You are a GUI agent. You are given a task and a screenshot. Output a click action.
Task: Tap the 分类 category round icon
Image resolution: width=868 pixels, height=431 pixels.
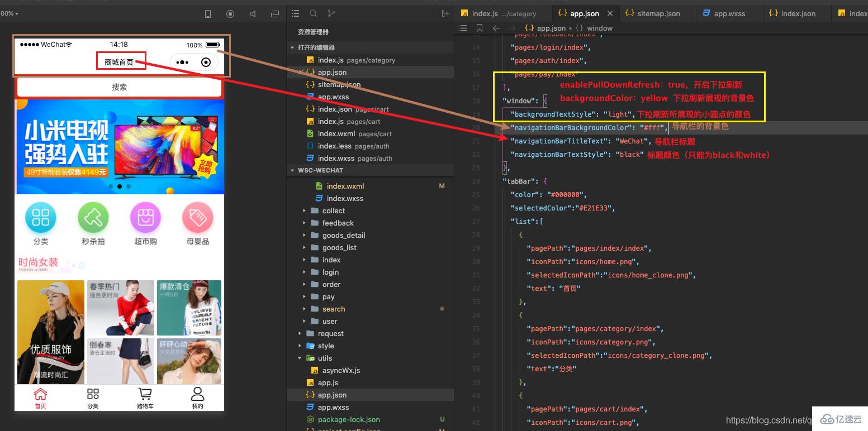(41, 217)
